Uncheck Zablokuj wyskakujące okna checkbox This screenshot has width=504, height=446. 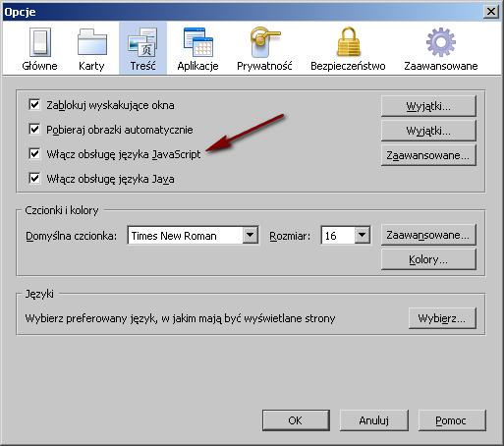click(x=34, y=105)
